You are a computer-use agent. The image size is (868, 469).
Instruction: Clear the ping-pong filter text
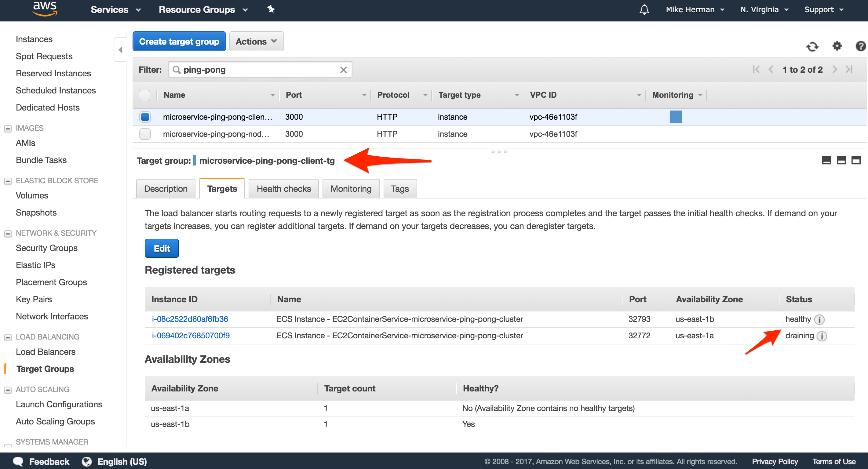pyautogui.click(x=343, y=70)
